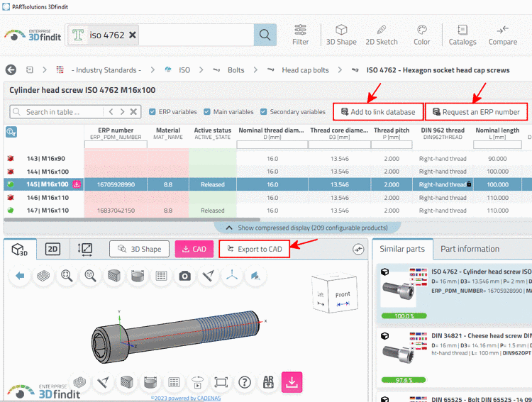Image resolution: width=532 pixels, height=402 pixels.
Task: Open the Part information tab
Action: point(470,249)
